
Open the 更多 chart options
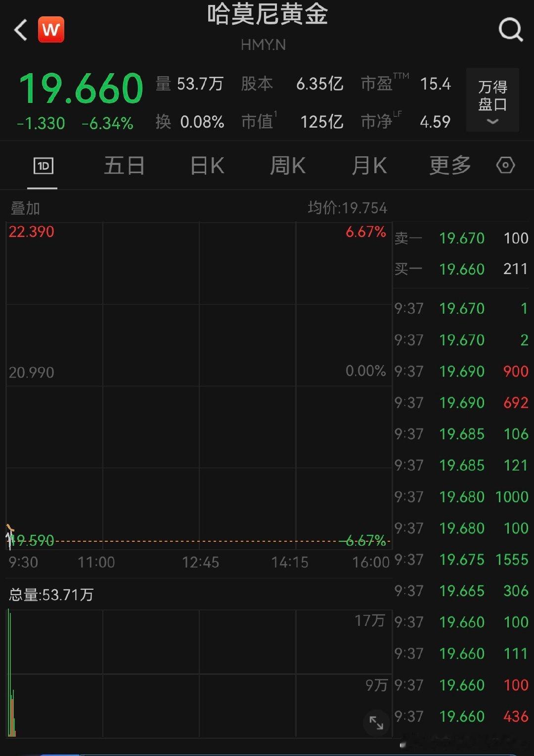pos(450,166)
